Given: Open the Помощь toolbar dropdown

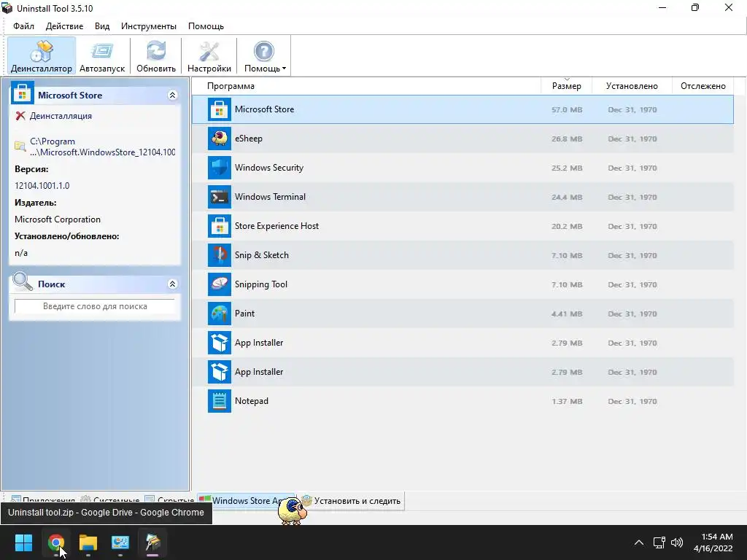Looking at the screenshot, I should [265, 56].
